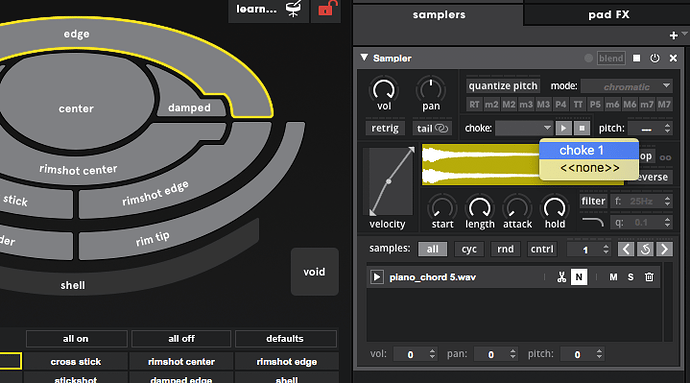690x383 pixels.
Task: Click the all off button
Action: (181, 339)
